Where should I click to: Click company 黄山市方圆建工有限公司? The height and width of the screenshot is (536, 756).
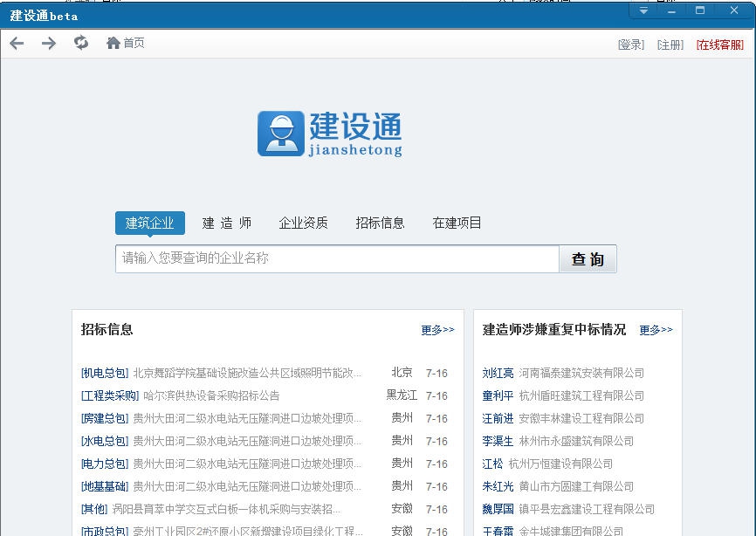576,486
